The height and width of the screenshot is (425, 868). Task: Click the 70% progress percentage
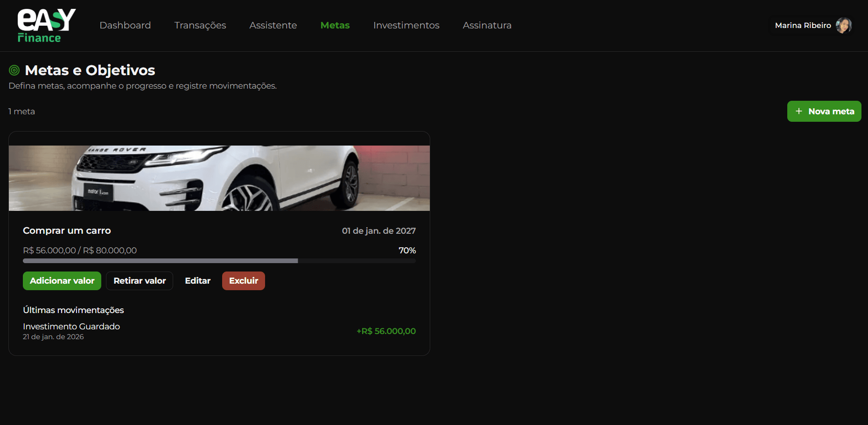tap(407, 251)
